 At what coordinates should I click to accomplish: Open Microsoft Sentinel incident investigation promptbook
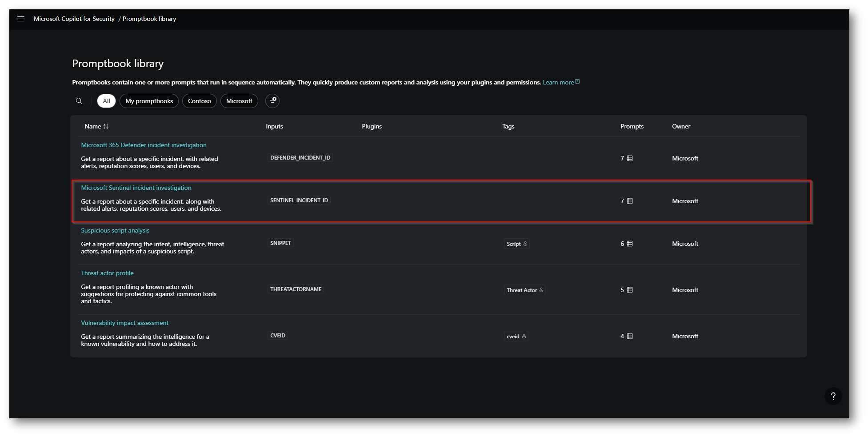coord(136,188)
